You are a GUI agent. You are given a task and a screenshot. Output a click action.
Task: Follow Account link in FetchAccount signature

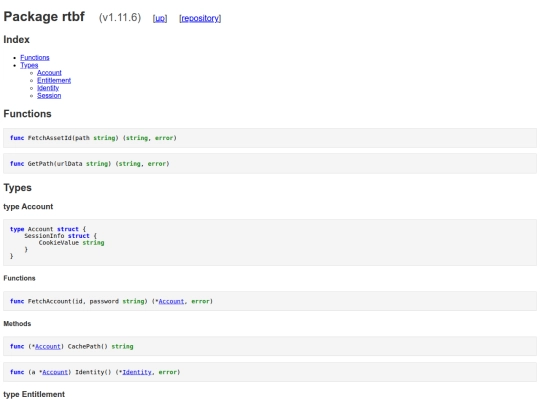click(171, 301)
